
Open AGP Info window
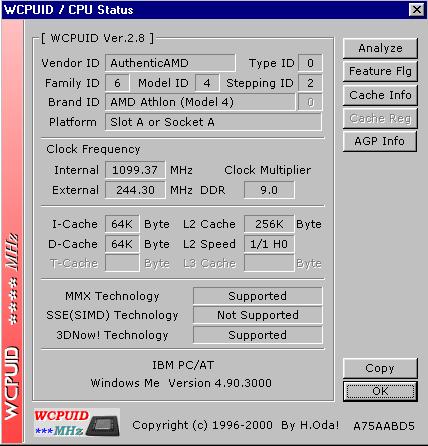click(x=380, y=141)
